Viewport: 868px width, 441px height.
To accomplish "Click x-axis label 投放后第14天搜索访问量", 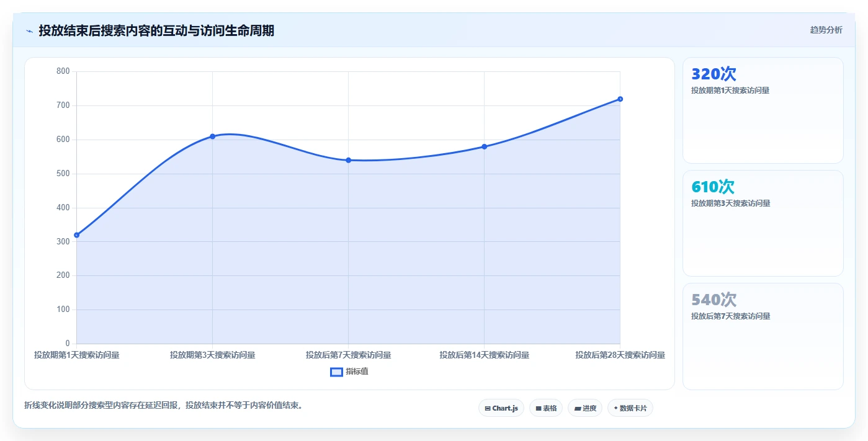I will (484, 355).
